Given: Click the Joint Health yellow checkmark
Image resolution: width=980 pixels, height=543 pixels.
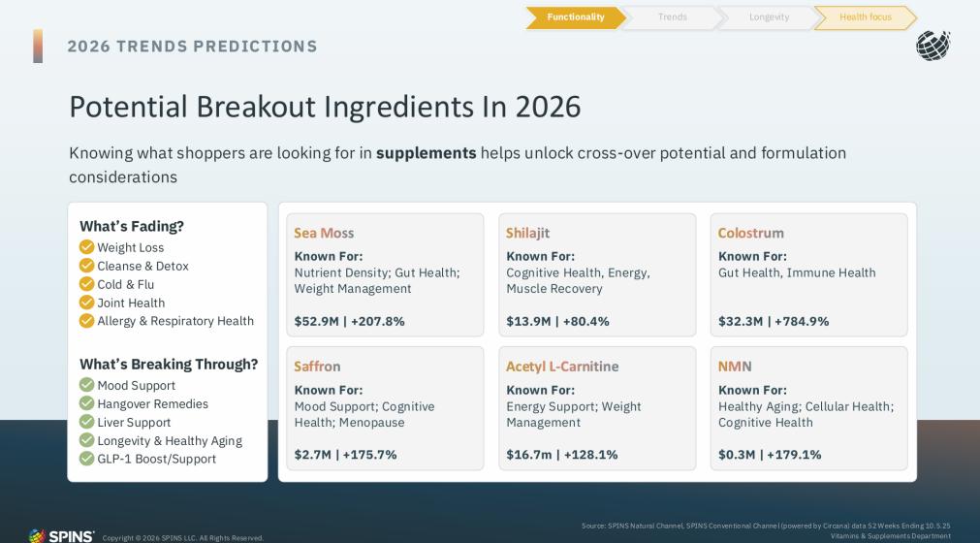Looking at the screenshot, I should [87, 303].
